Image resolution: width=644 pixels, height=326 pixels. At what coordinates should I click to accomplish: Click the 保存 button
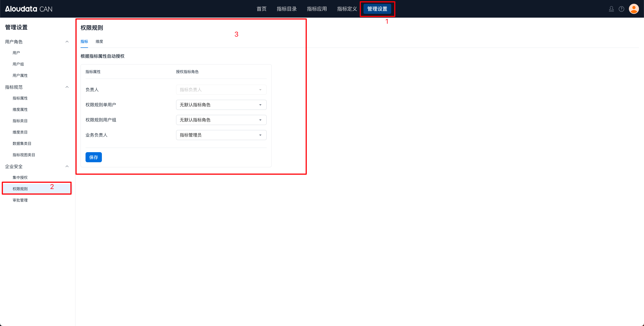[x=94, y=157]
